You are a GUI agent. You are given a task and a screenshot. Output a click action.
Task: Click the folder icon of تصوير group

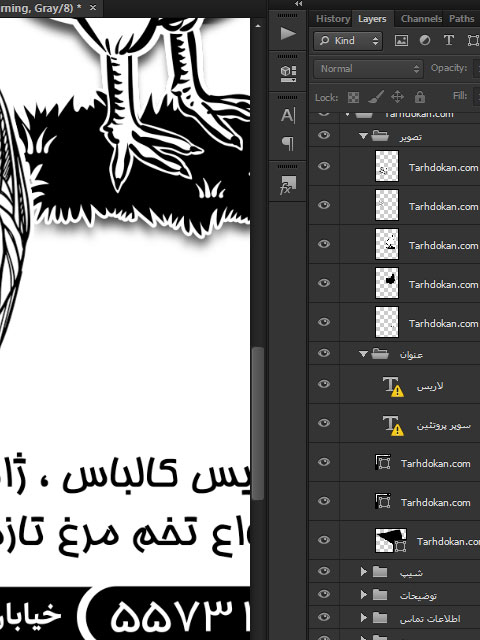coord(380,136)
